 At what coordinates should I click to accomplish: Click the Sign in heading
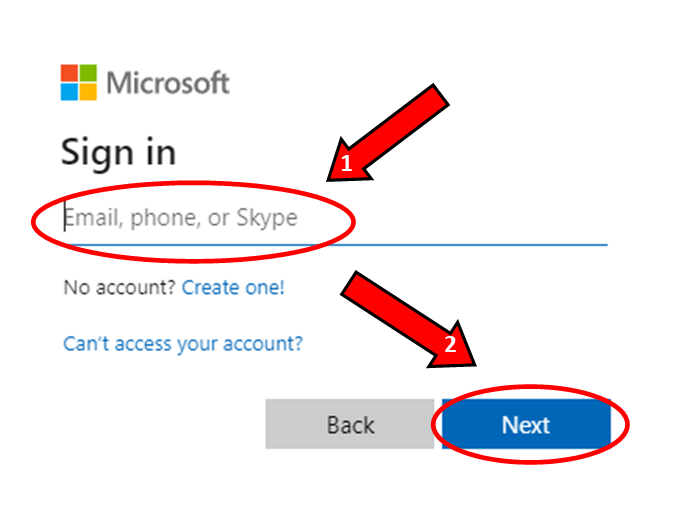[119, 153]
